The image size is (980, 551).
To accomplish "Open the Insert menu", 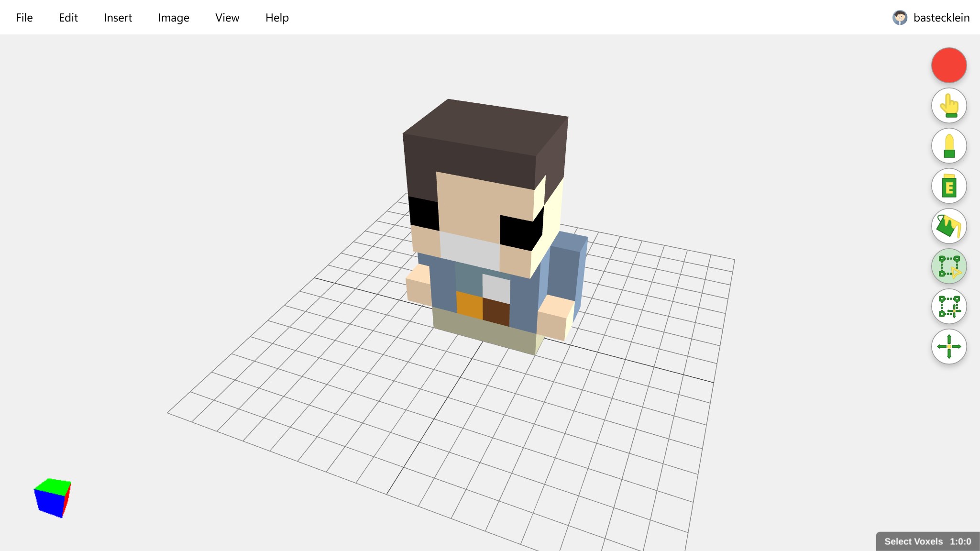I will coord(118,18).
